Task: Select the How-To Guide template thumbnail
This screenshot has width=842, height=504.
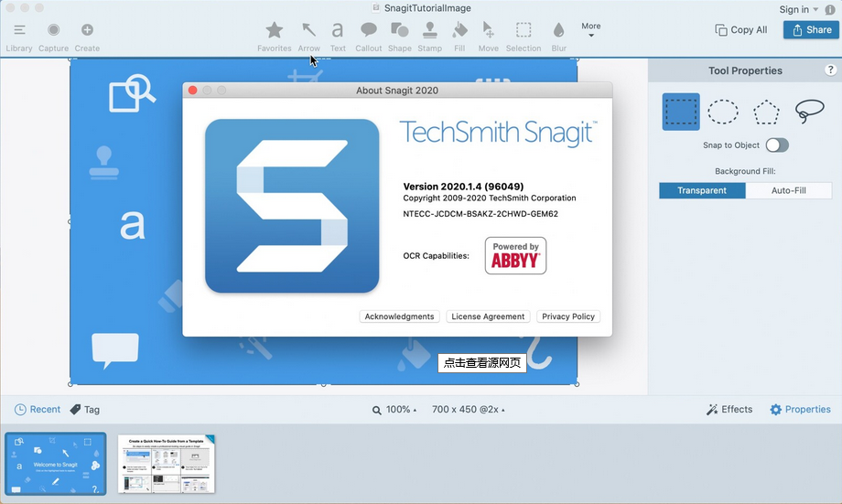Action: (166, 464)
